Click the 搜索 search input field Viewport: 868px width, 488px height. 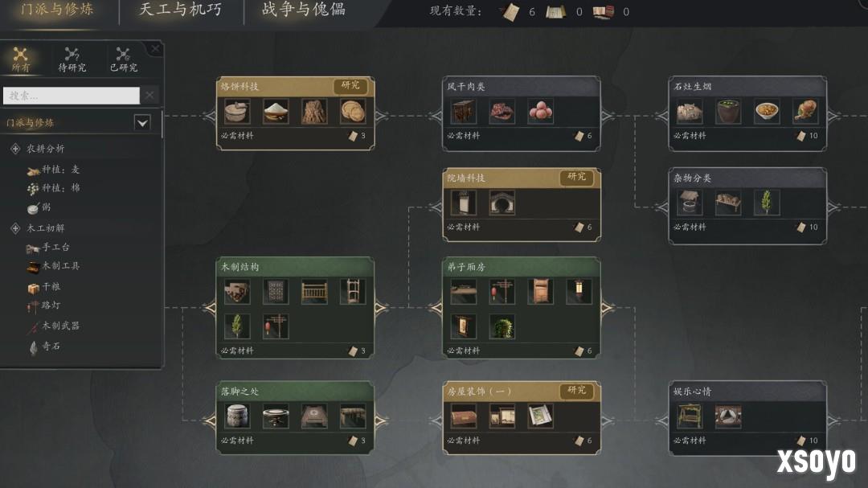72,96
